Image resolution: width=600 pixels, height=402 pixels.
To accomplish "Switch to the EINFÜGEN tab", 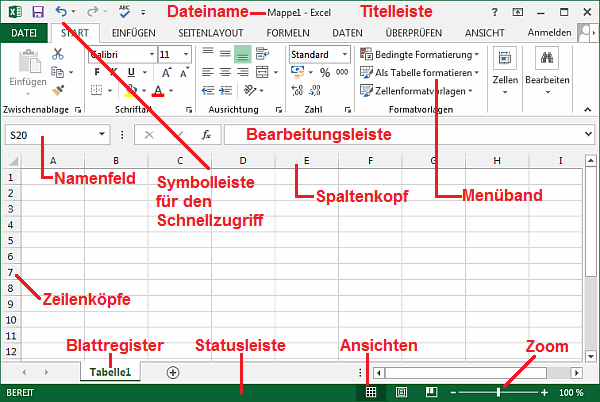I will [134, 33].
